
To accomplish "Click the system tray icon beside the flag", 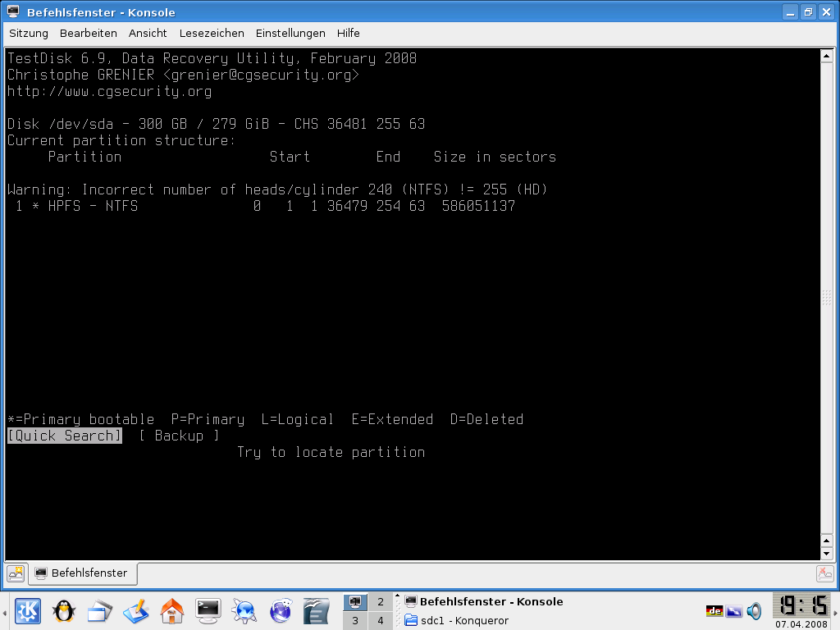I will [734, 610].
